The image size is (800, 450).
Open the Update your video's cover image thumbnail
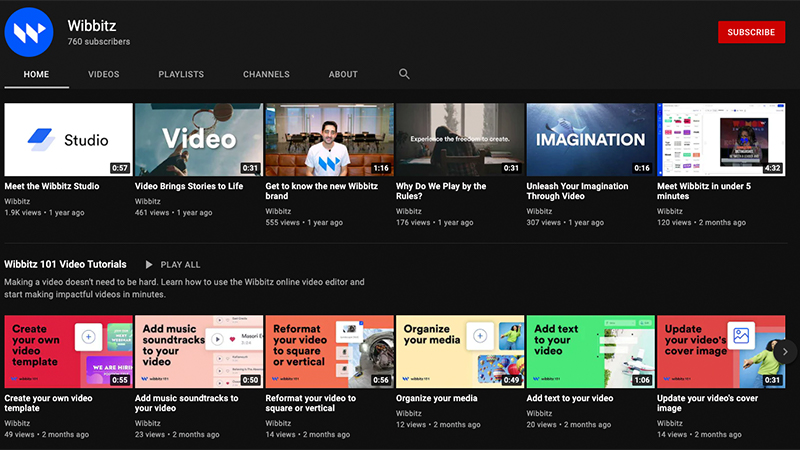[721, 352]
